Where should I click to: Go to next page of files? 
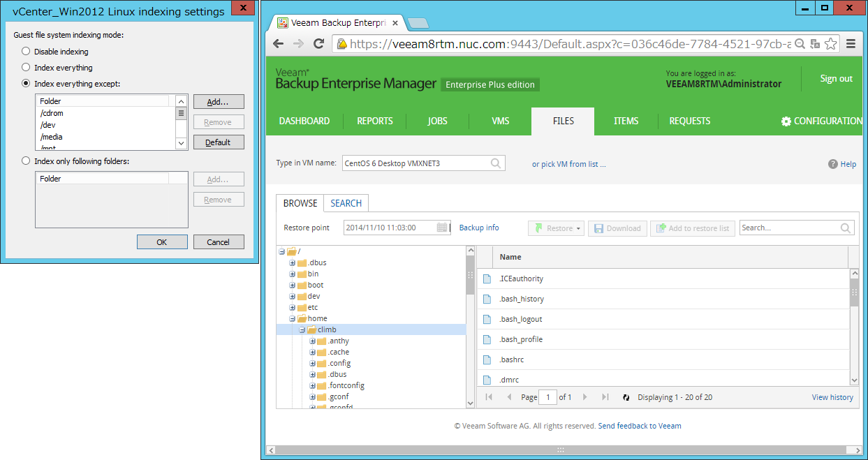pos(585,397)
